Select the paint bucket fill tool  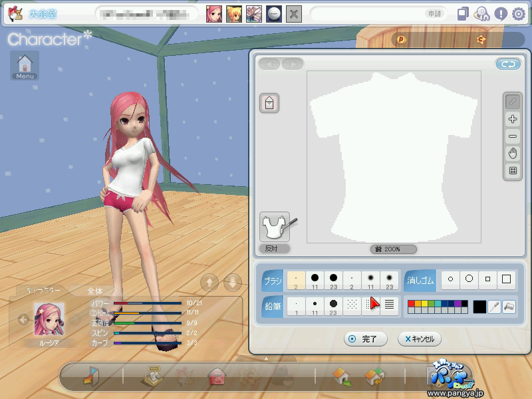(509, 307)
